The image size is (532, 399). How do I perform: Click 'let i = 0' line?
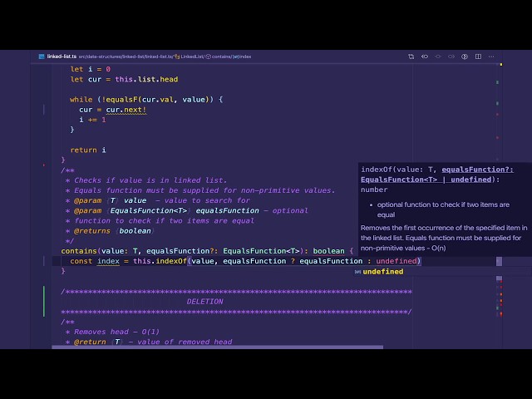pyautogui.click(x=91, y=69)
